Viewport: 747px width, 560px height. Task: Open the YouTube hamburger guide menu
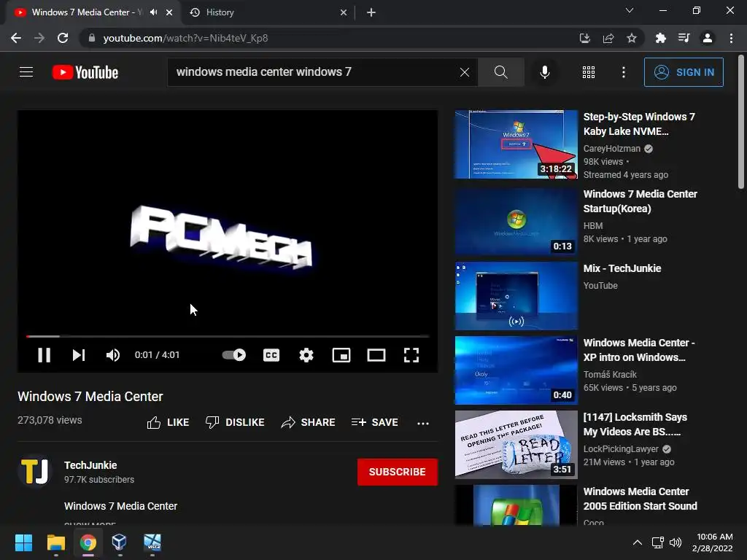(26, 72)
